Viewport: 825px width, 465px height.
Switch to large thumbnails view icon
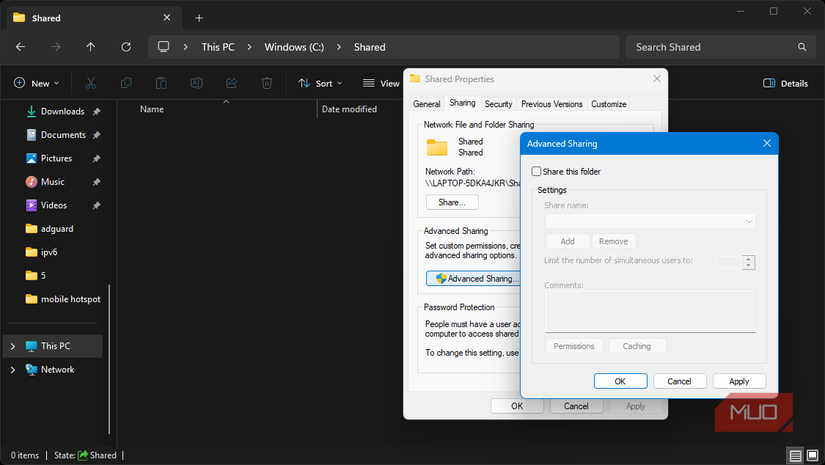(812, 455)
